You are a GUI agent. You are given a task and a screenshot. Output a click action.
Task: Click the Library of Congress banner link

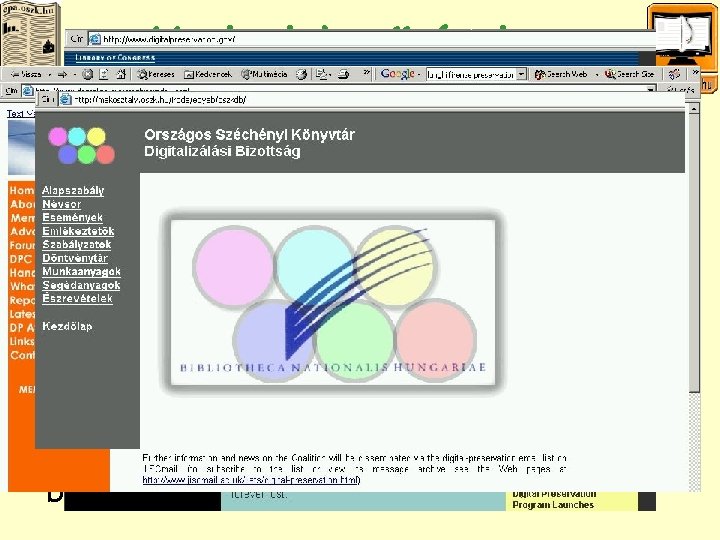pyautogui.click(x=115, y=57)
